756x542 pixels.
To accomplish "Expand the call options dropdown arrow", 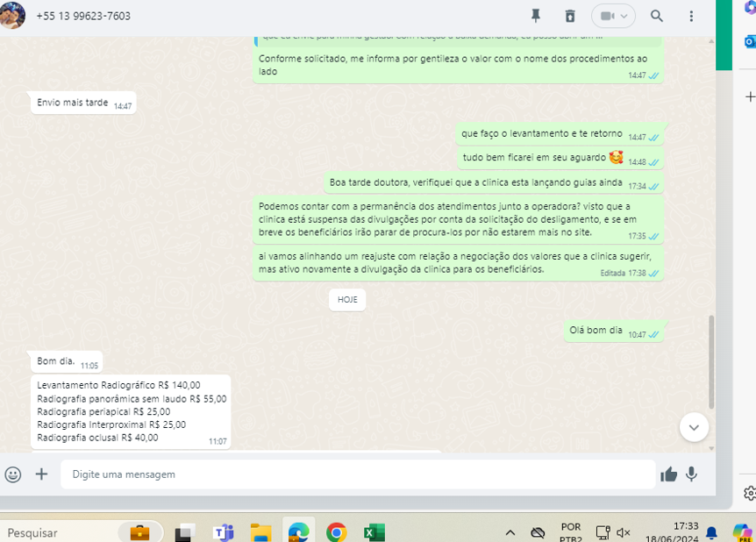I will pyautogui.click(x=624, y=16).
